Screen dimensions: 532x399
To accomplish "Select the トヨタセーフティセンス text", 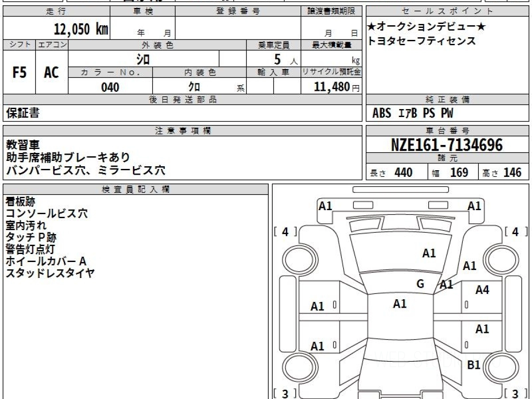I will [422, 41].
